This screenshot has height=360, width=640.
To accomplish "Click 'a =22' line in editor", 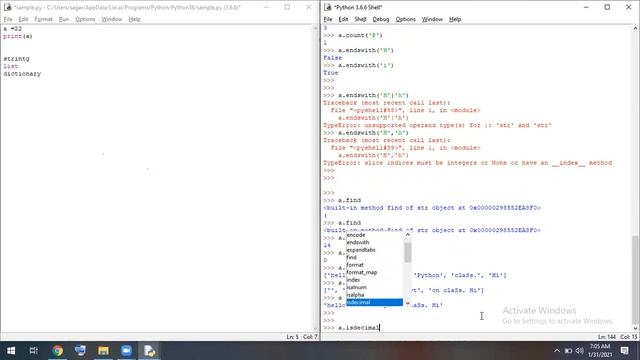I will coord(12,29).
